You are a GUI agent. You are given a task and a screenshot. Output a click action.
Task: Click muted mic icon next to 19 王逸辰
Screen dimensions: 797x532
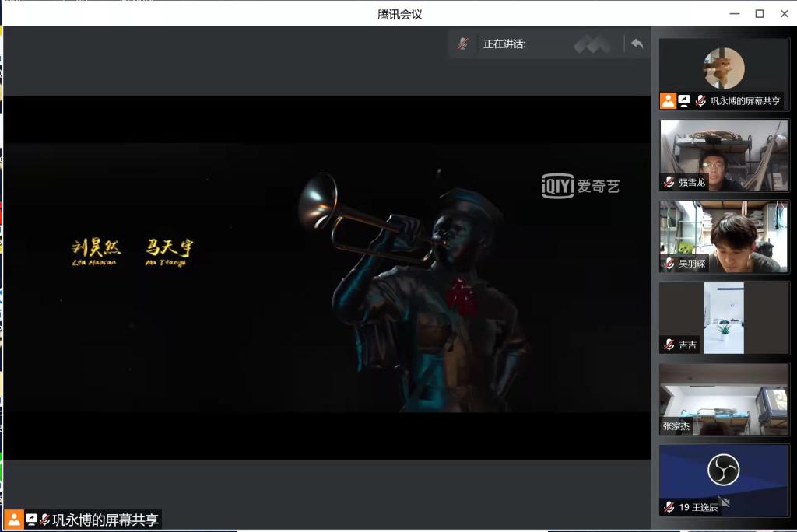669,507
